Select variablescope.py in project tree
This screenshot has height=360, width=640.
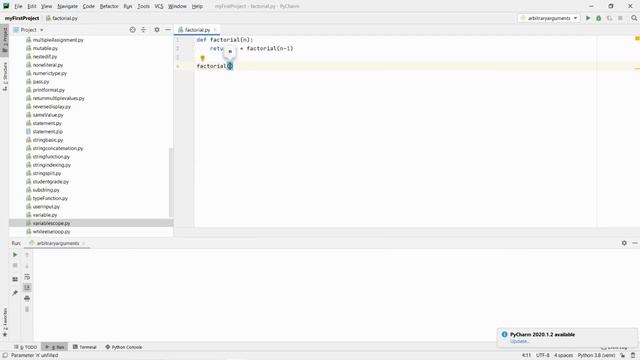(91, 223)
